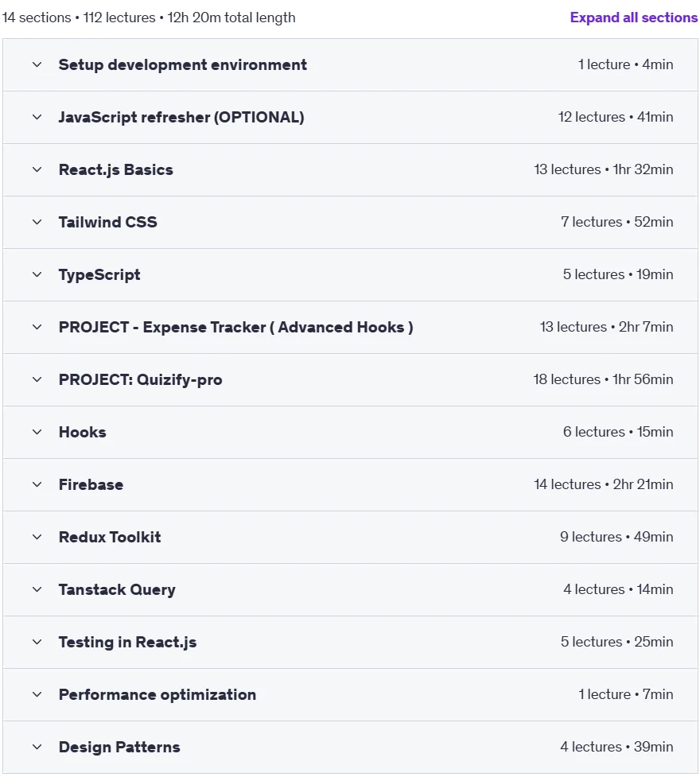The image size is (700, 777).
Task: Click the Tailwind CSS section title
Action: 107,222
